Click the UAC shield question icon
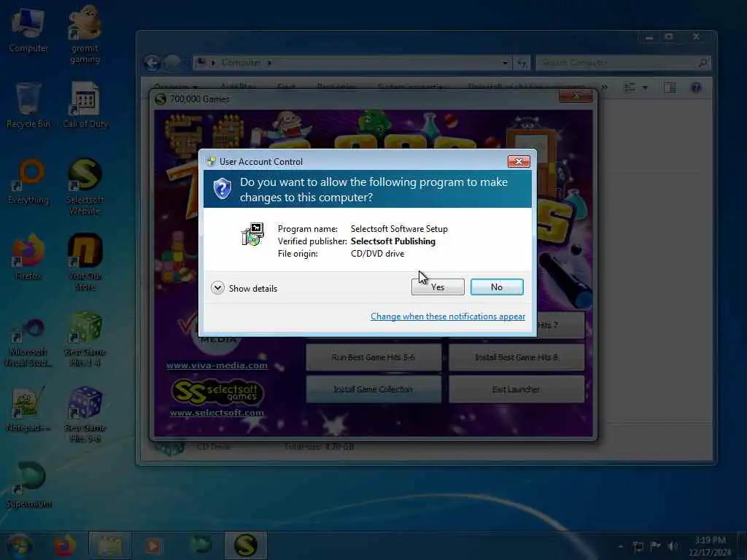 click(222, 189)
